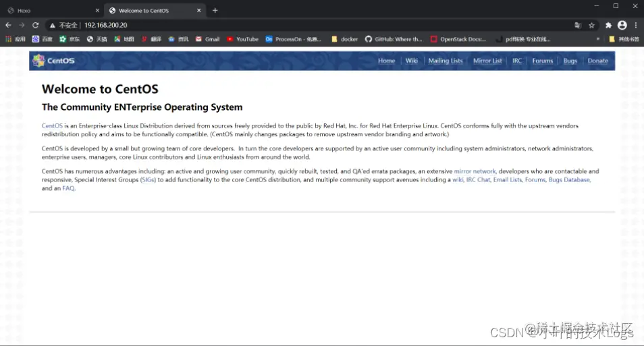This screenshot has height=346, width=644.
Task: Open the Apps grid bookmark
Action: tap(16, 39)
